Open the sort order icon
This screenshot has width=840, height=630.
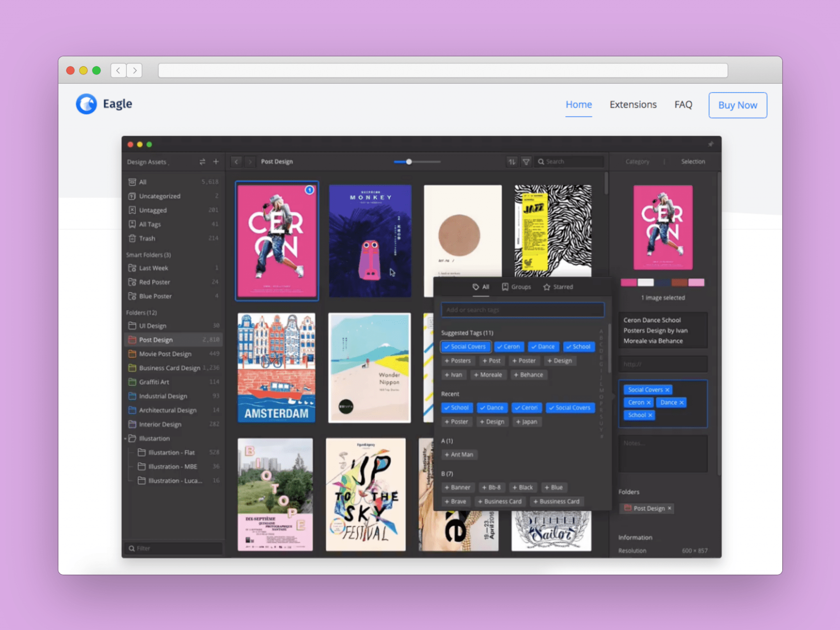(512, 162)
